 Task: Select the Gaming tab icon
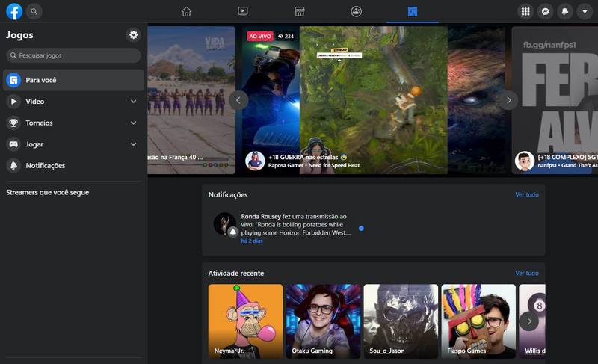[413, 11]
